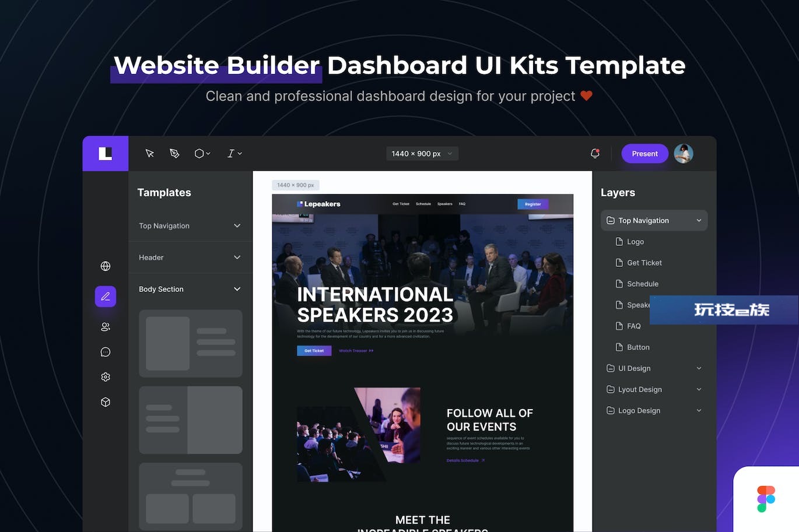The width and height of the screenshot is (799, 532).
Task: Open the chat bubble sidebar icon
Action: click(106, 352)
